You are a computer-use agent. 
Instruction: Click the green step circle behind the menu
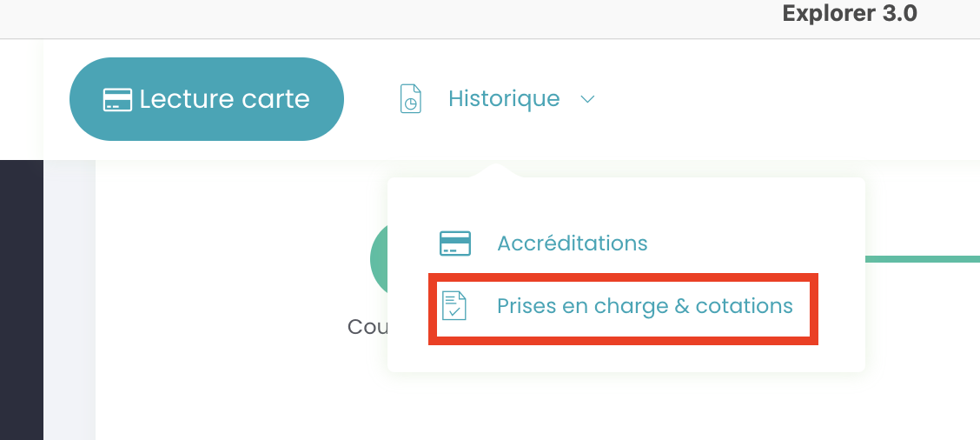tap(379, 258)
